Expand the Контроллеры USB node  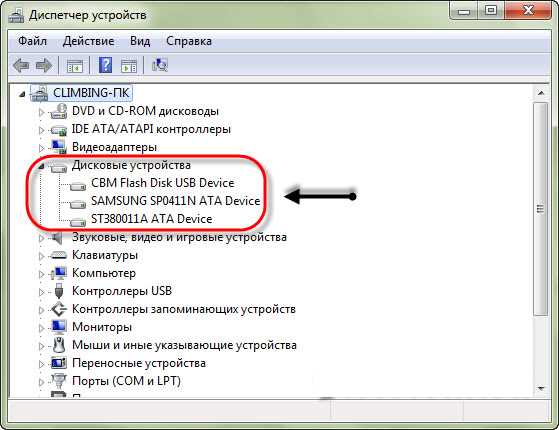click(41, 292)
